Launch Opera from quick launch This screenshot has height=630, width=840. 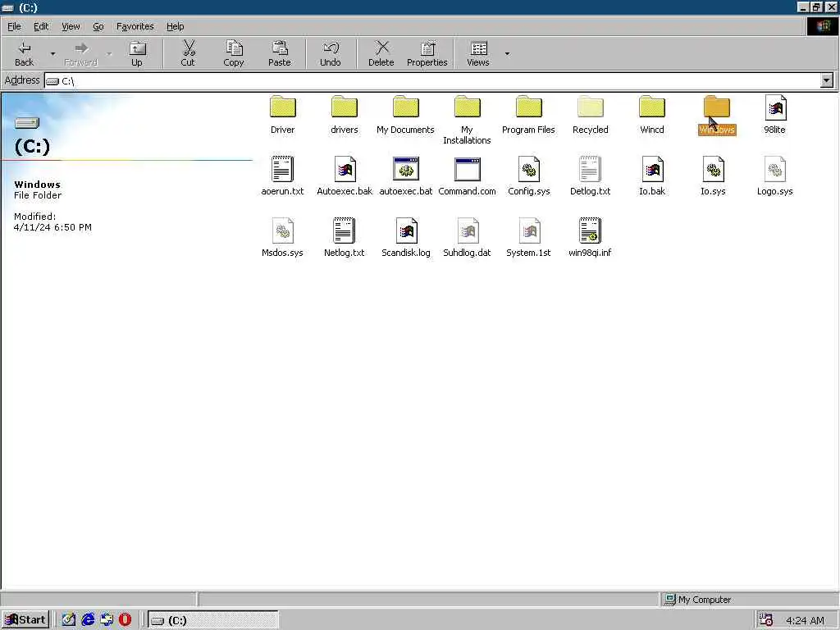(125, 620)
